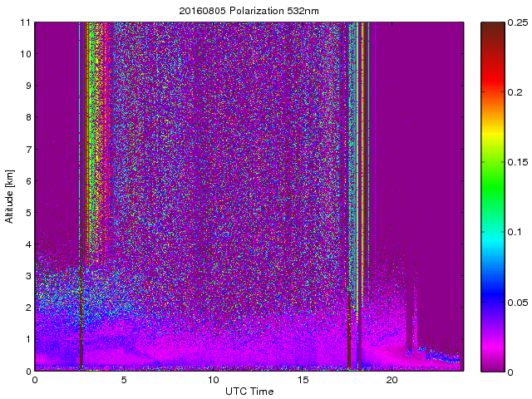
Task: Click the y-axis tick label 11
Action: (26, 22)
